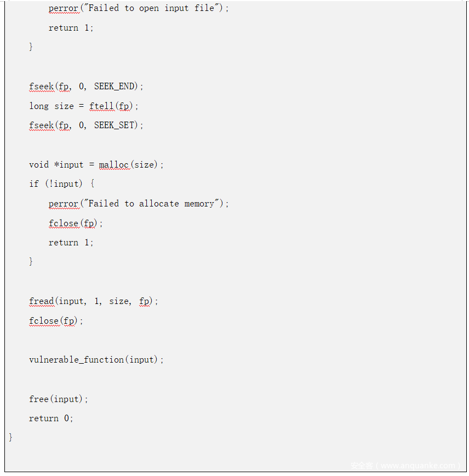Click the anquanke.com watermark text
469x476 pixels.
pos(405,466)
